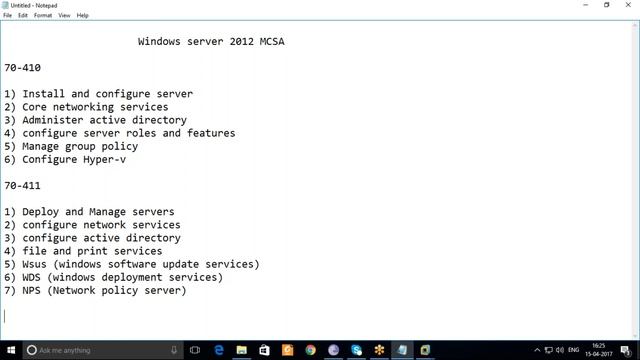Close the Untitled Notepad window
Screen dimensions: 640x360
628,5
